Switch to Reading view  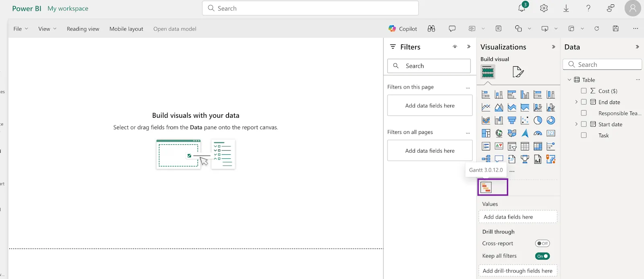[x=83, y=29]
